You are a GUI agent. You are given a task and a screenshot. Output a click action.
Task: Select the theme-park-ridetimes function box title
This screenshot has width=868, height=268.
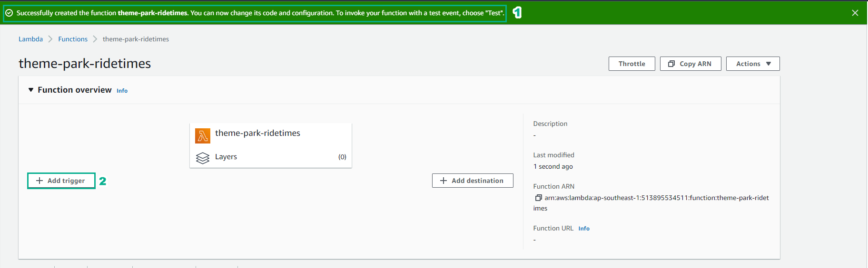click(x=257, y=133)
